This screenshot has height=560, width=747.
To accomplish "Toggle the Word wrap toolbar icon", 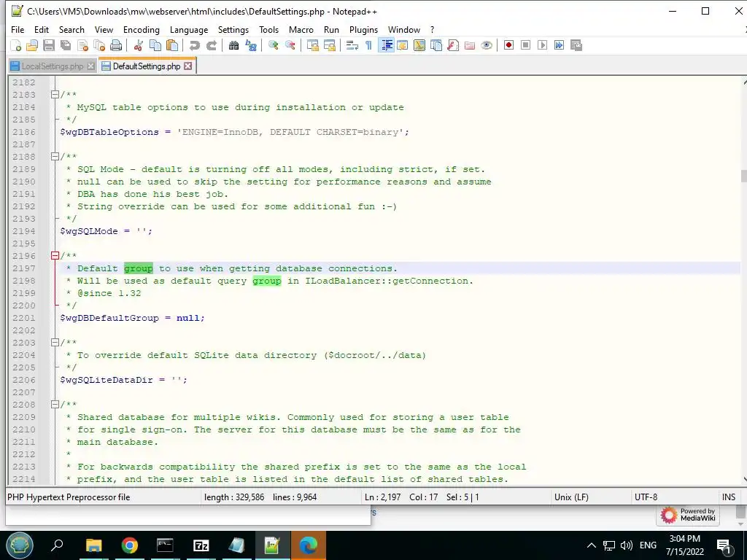I will click(352, 45).
